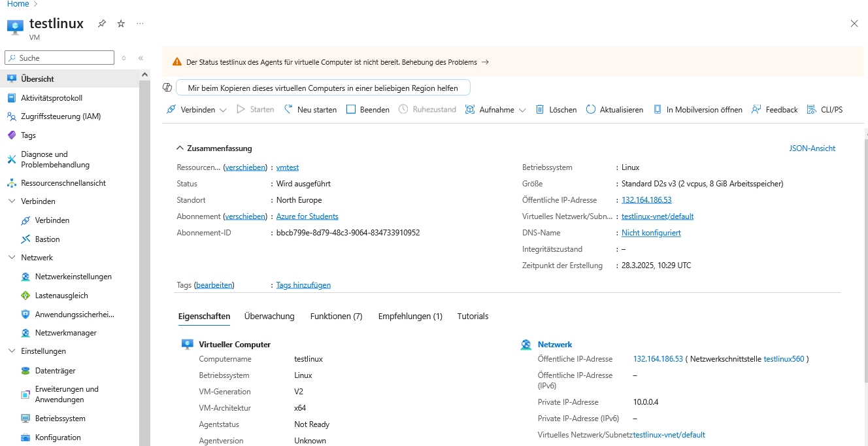Mark testlinux as favorite with star
This screenshot has width=868, height=446.
(121, 24)
